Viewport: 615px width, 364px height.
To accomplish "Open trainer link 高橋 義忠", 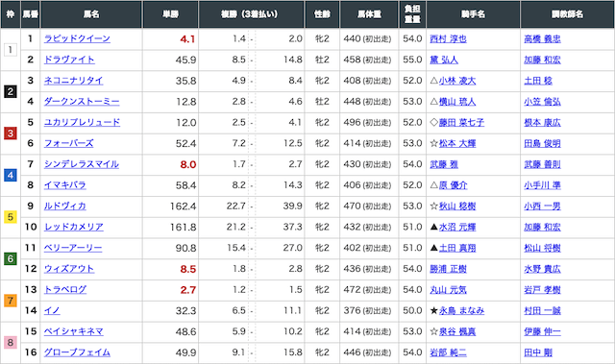I will click(x=542, y=38).
